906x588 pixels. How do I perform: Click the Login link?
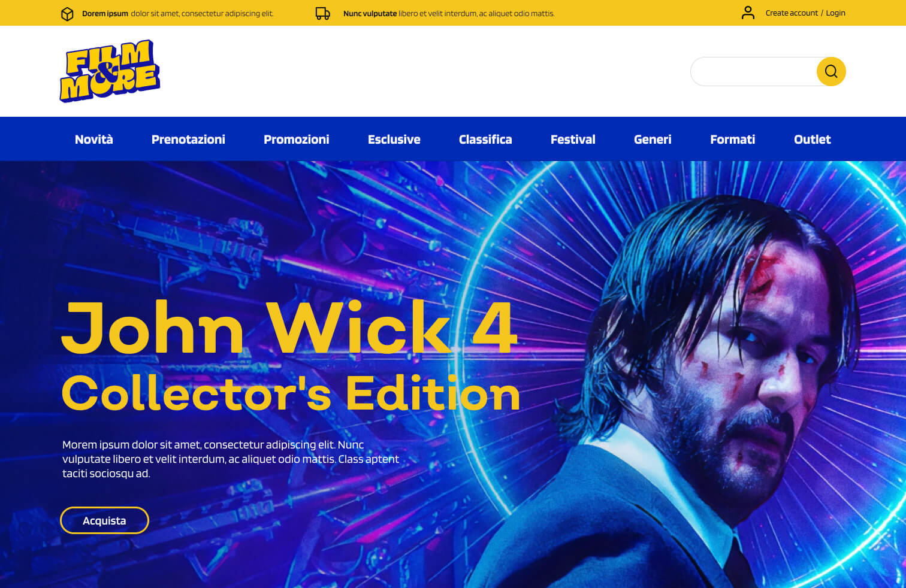[x=835, y=13]
